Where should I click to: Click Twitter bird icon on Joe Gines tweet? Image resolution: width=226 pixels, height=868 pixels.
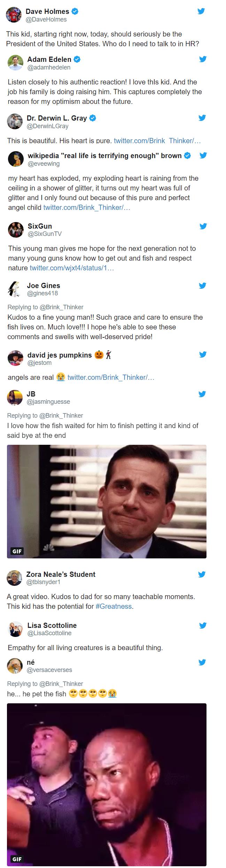202,286
